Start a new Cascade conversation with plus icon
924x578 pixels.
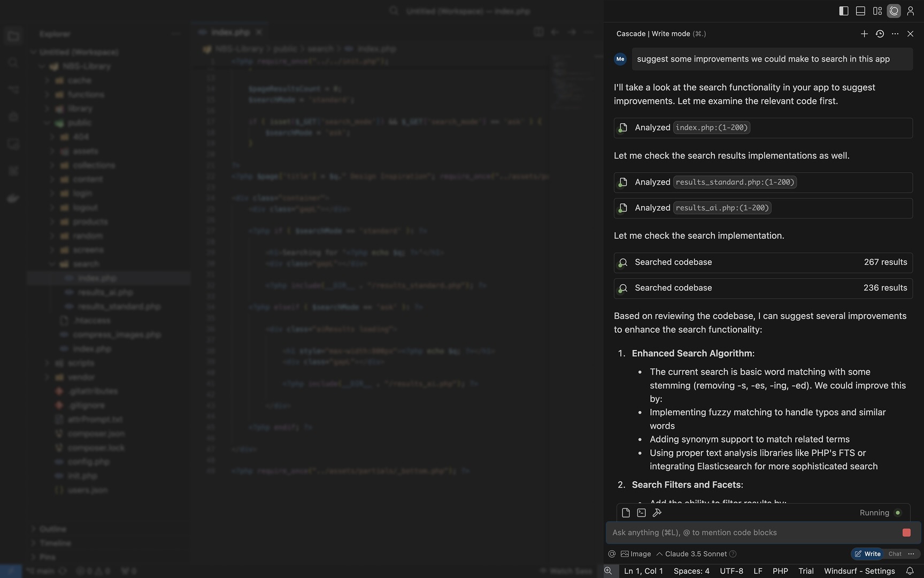(x=864, y=34)
